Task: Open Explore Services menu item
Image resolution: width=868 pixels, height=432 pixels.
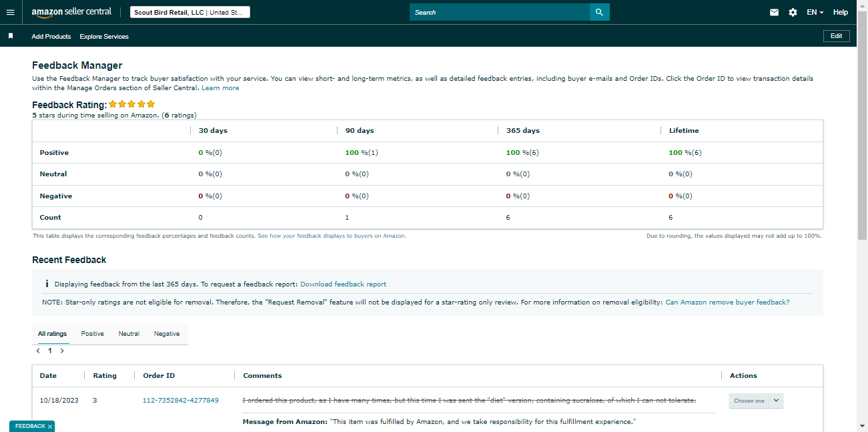Action: 104,37
